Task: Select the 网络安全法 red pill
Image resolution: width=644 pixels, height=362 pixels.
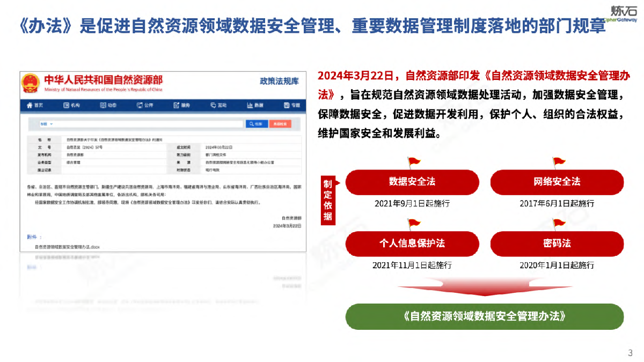Action: pos(557,182)
